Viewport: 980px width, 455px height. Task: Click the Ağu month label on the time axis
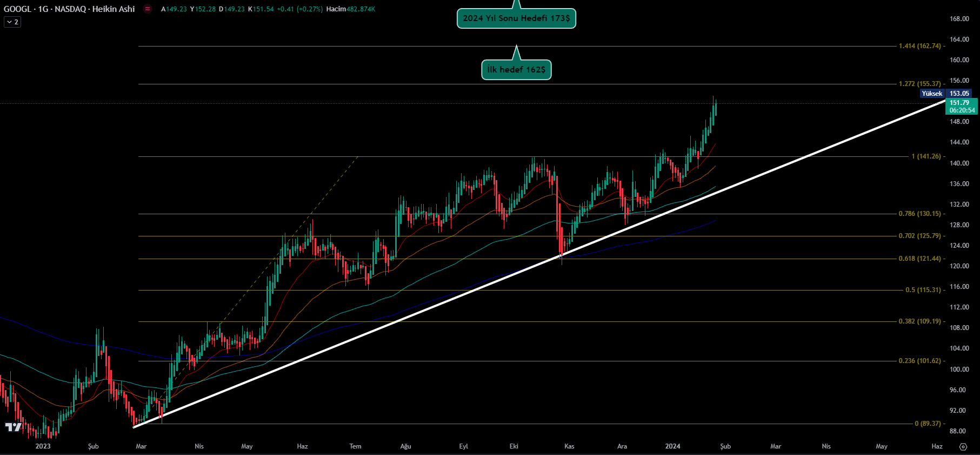(x=405, y=446)
